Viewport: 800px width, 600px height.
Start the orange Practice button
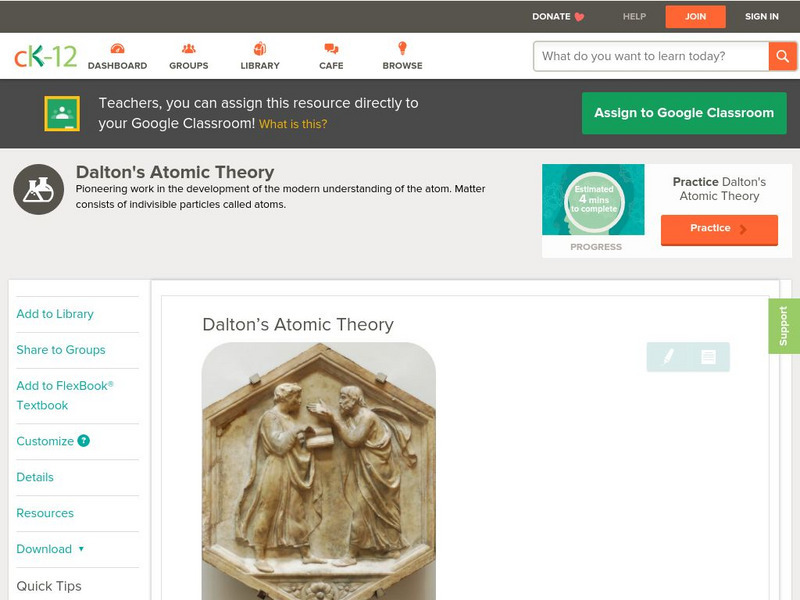[x=719, y=230]
